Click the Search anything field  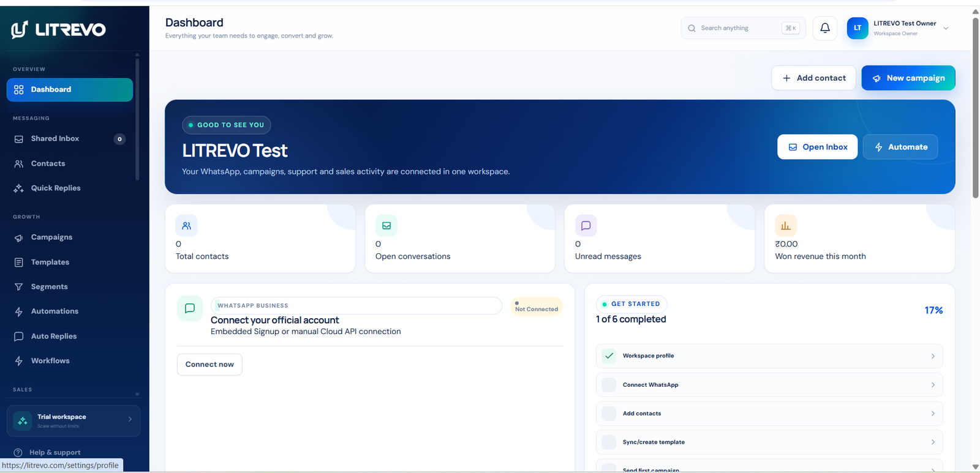pyautogui.click(x=743, y=28)
